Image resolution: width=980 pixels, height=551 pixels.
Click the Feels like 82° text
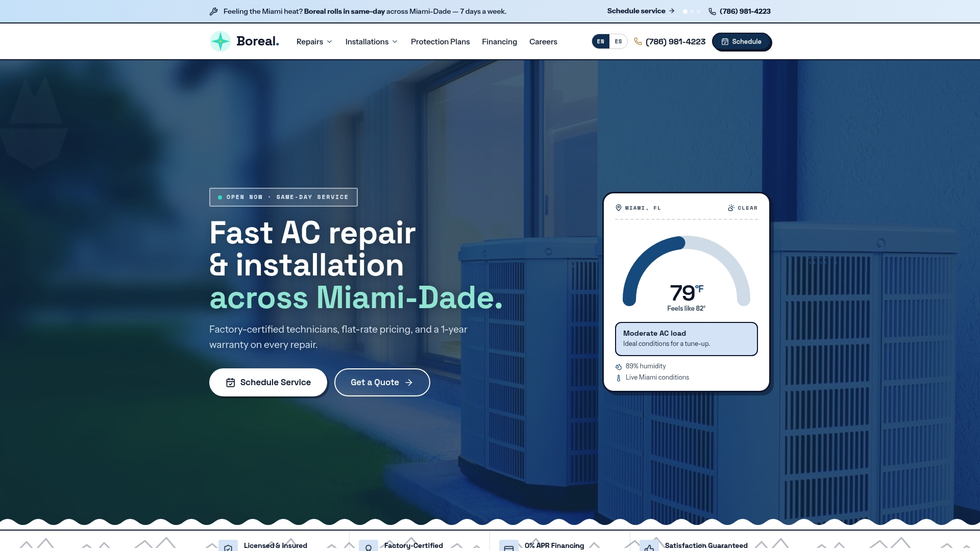click(x=687, y=309)
